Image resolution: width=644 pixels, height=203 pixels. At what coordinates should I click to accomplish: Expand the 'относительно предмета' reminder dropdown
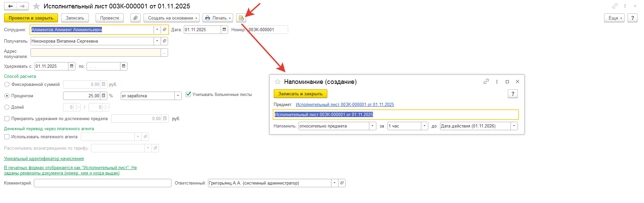click(x=372, y=126)
